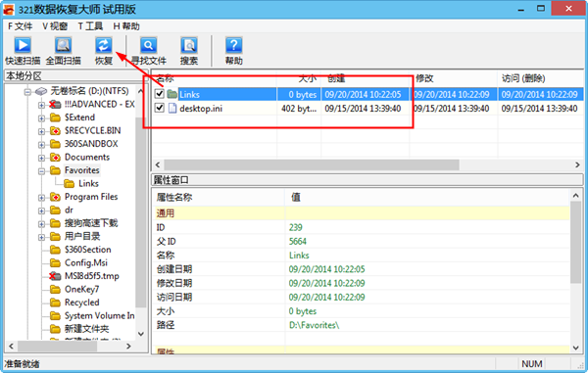The width and height of the screenshot is (588, 373).
Task: Click the 通用 properties section row
Action: (362, 213)
